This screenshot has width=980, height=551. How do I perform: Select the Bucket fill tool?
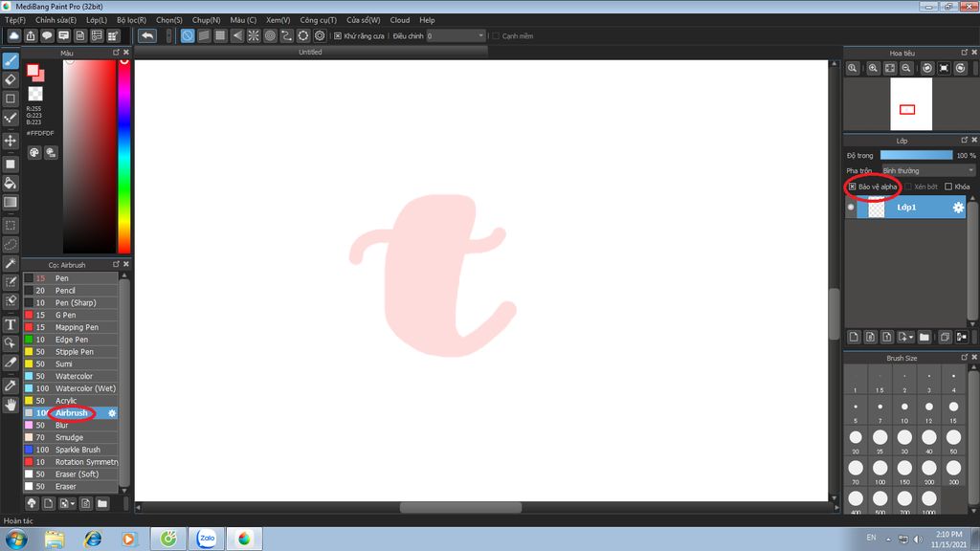[11, 183]
